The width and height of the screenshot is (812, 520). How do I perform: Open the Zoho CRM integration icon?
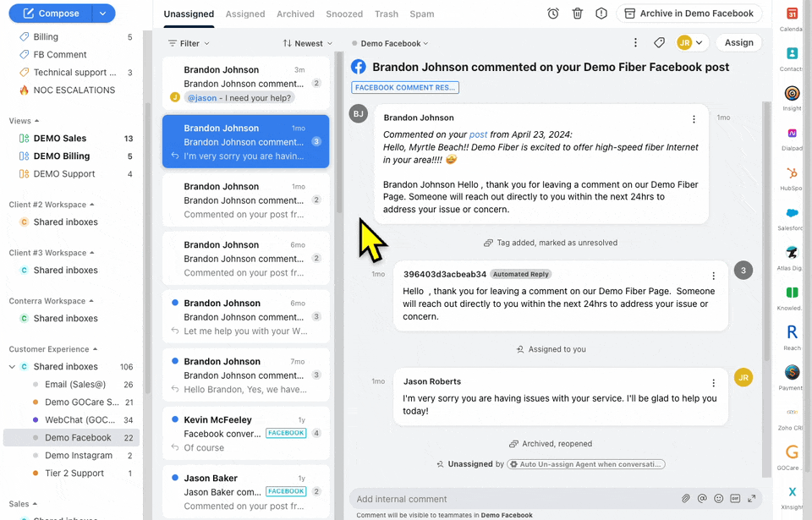coord(792,413)
